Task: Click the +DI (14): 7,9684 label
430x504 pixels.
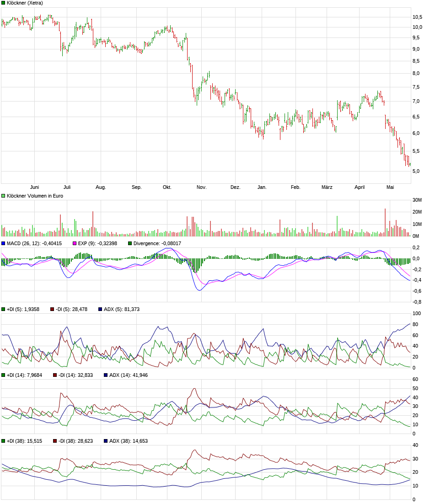Action: click(x=24, y=375)
